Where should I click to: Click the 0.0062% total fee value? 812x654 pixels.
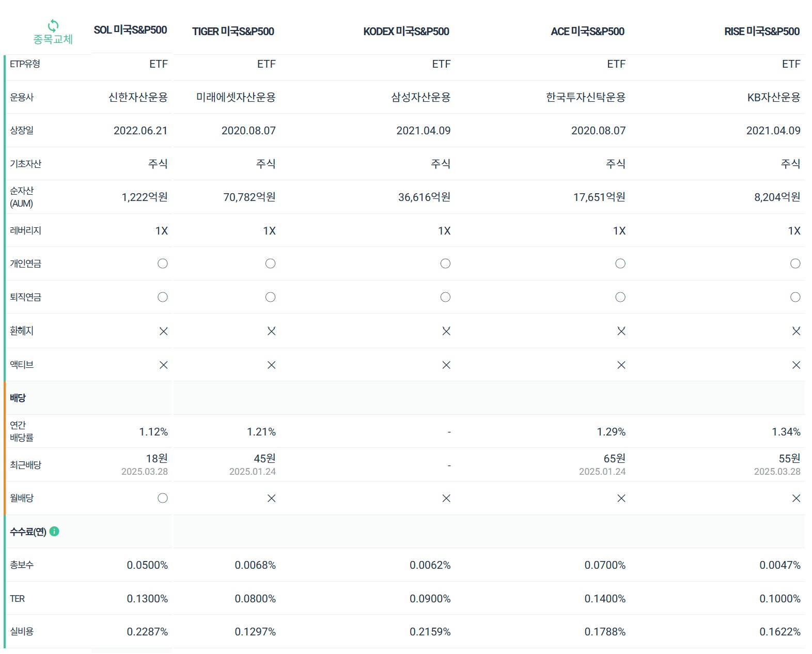coord(430,565)
